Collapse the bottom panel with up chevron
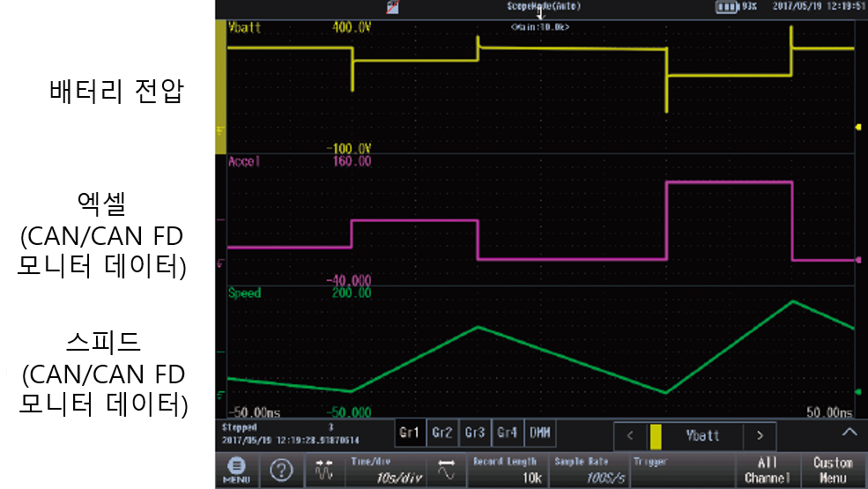Screen dimensions: 868x489 coord(849,433)
